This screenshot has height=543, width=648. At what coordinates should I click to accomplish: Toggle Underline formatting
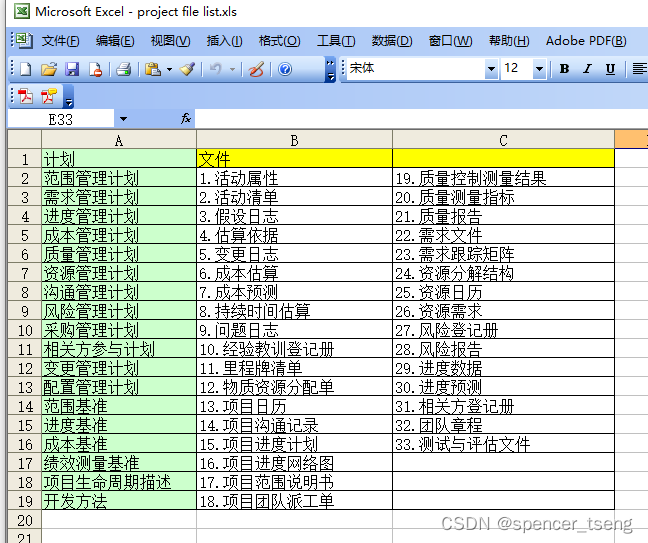click(x=610, y=69)
